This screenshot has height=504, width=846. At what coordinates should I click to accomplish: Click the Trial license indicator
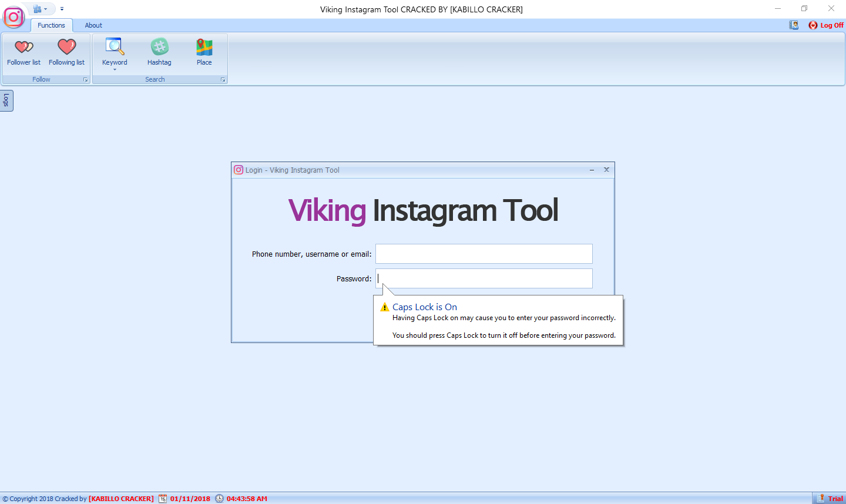pos(830,499)
